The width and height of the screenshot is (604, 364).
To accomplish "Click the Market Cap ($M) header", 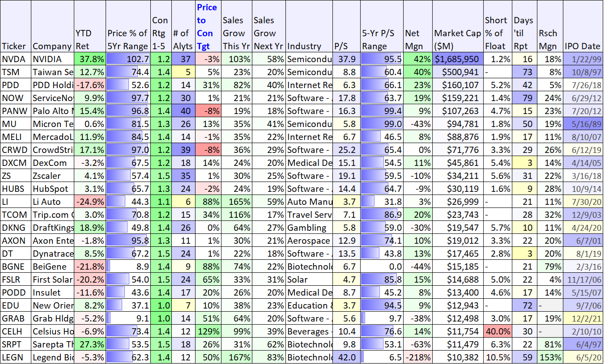I will click(458, 26).
